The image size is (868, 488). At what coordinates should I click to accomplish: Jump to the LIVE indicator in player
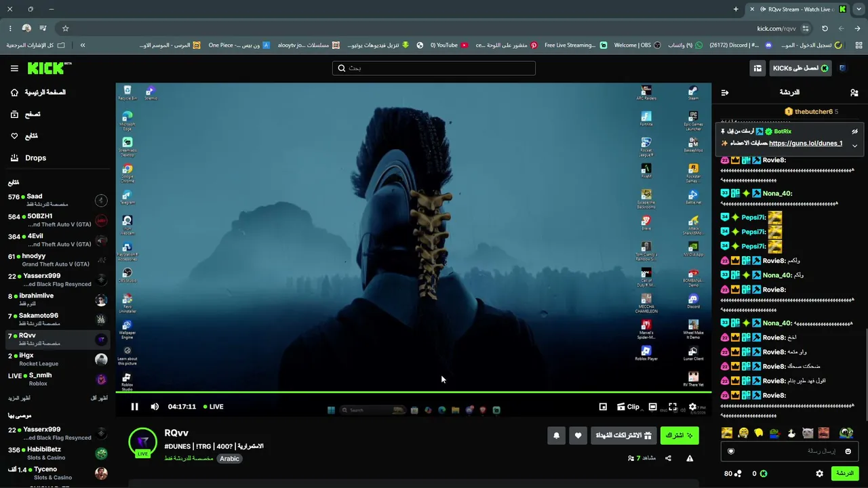[x=212, y=407]
